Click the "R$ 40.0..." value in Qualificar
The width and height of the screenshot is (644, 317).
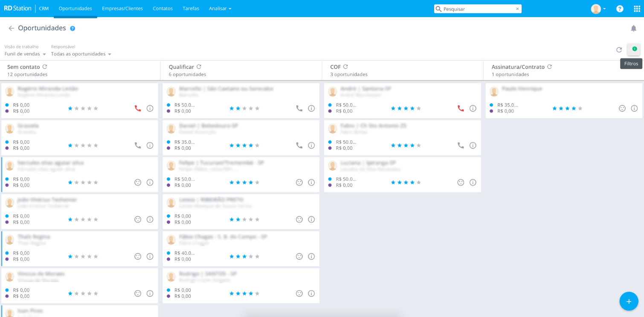[185, 253]
